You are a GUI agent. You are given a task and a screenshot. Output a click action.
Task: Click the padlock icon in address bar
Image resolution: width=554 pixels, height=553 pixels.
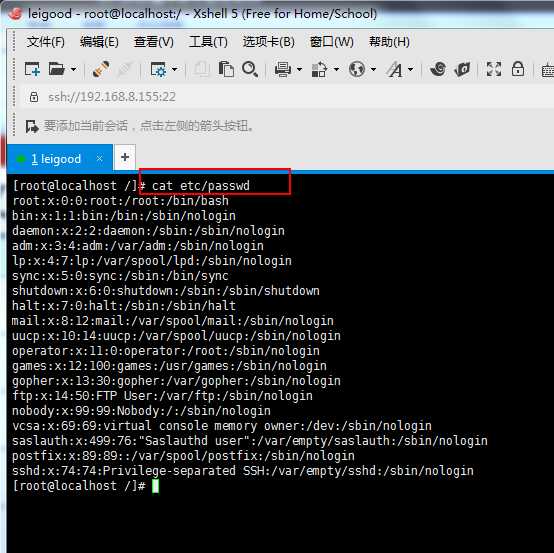34,96
